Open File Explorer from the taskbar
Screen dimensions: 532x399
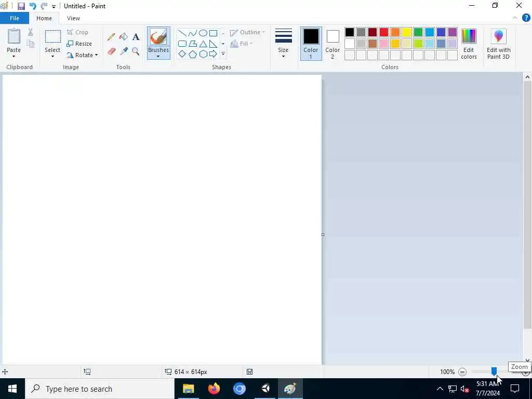pos(188,389)
